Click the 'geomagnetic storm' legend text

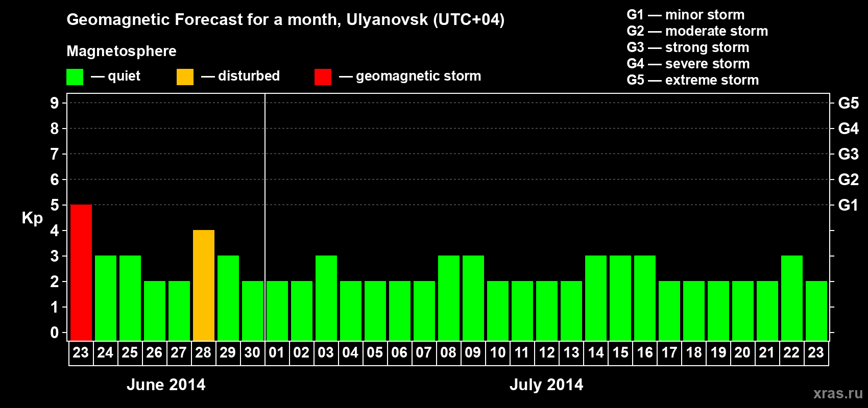tap(419, 76)
